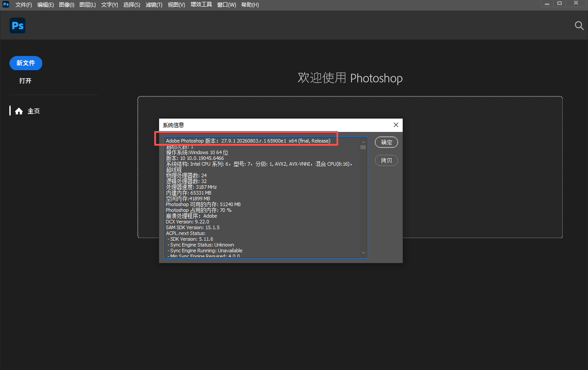Screen dimensions: 588x370
Task: Click the 崩溃处理程序: Adobe line
Action: (x=192, y=216)
